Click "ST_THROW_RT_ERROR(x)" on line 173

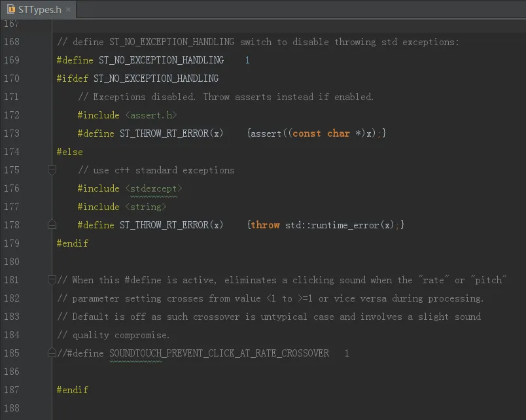tap(171, 133)
